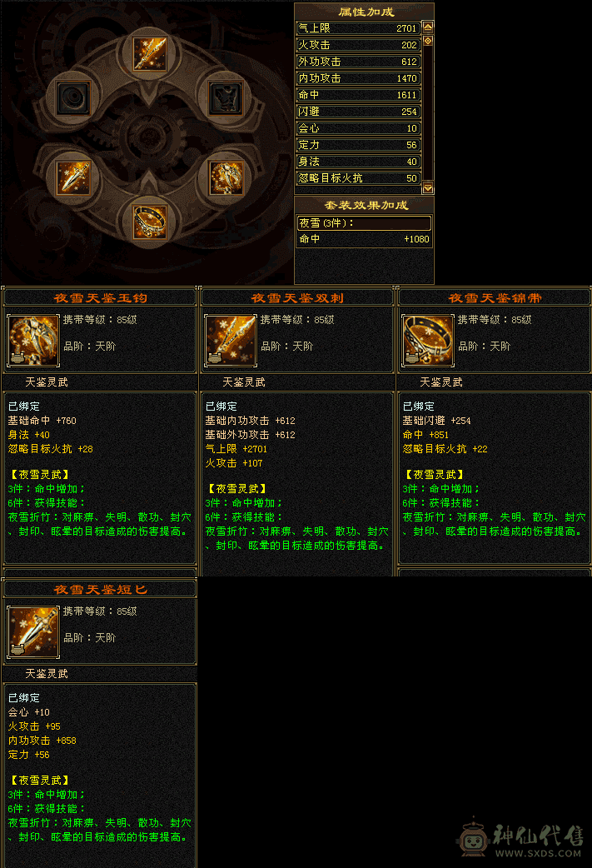Select the 忽略目标火抗 attribute row
Viewport: 592px width, 868px height.
pyautogui.click(x=359, y=177)
